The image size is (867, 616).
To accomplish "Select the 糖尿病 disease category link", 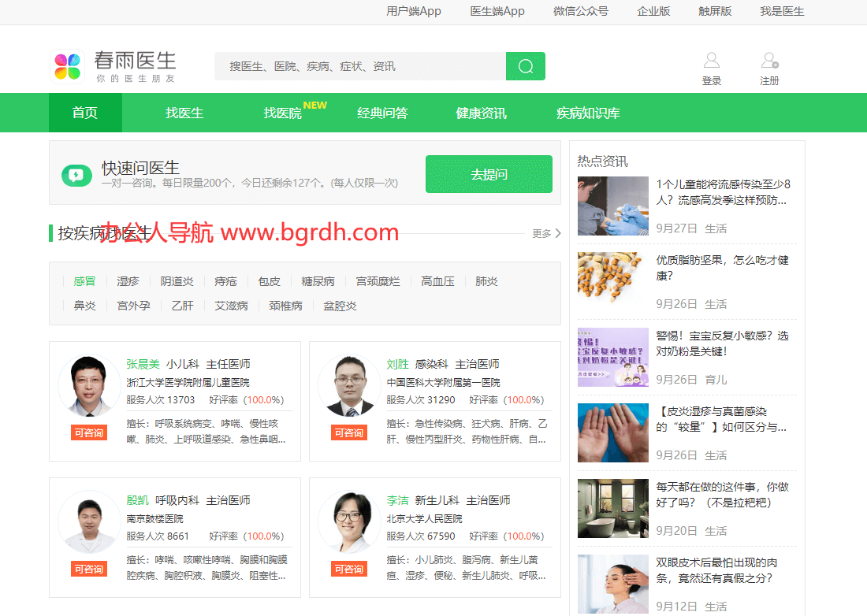I will coord(318,281).
